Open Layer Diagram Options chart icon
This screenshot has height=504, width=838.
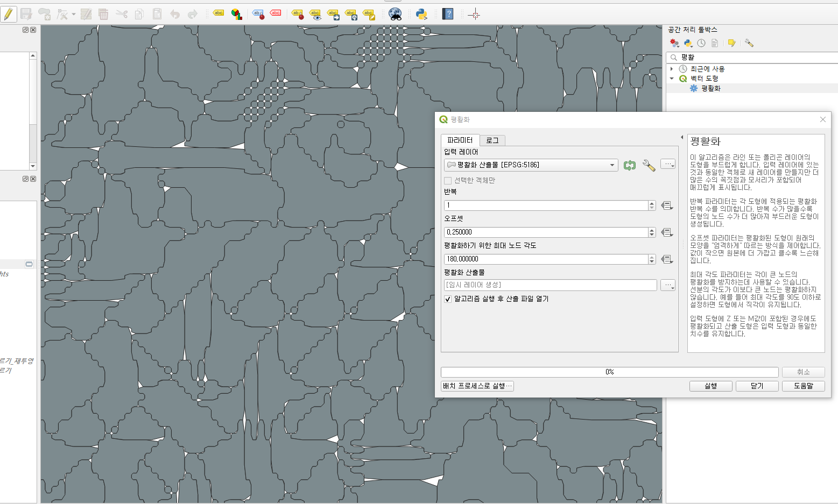237,14
